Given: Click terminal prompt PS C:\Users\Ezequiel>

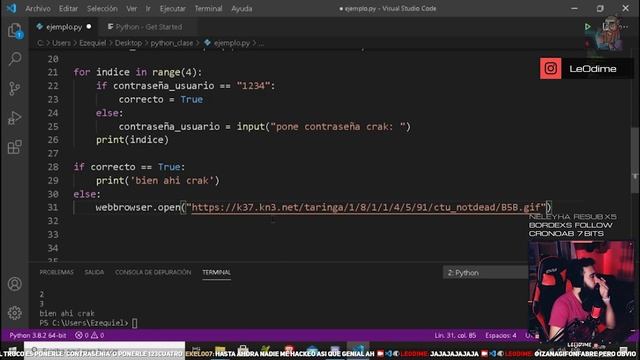Looking at the screenshot, I should click(x=84, y=323).
